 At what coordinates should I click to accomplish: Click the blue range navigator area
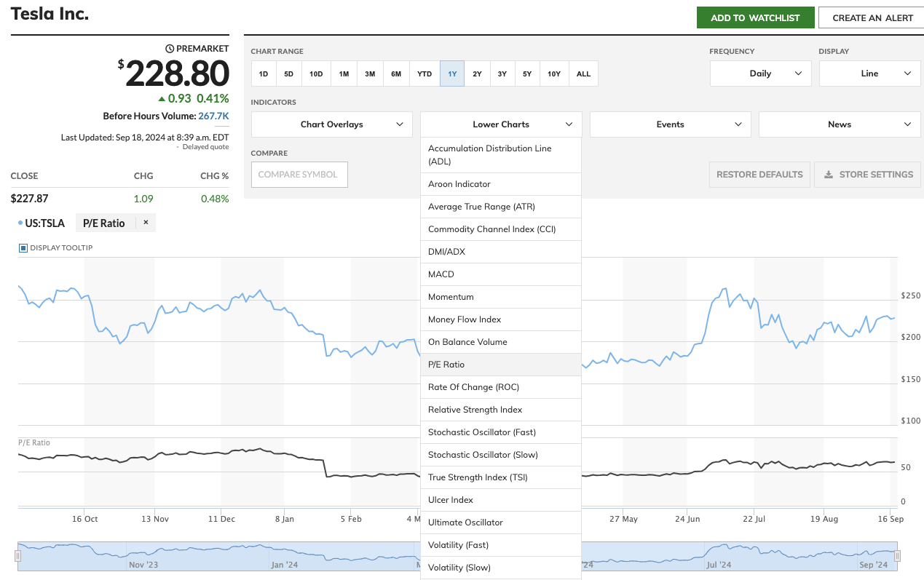coord(457,556)
